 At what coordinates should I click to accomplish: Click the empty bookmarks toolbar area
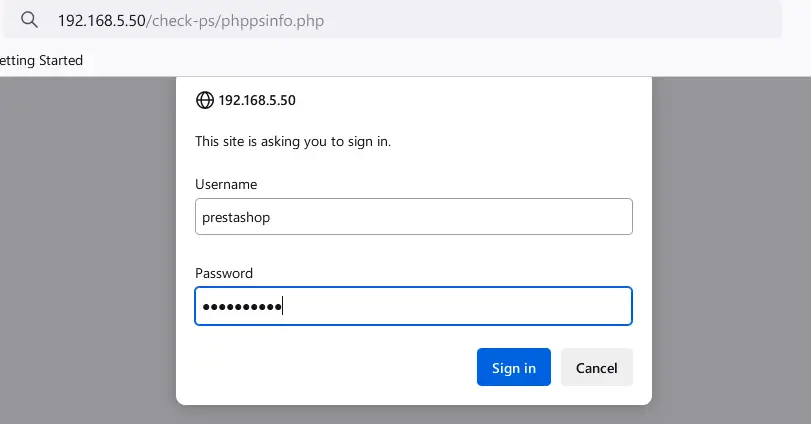pos(450,61)
